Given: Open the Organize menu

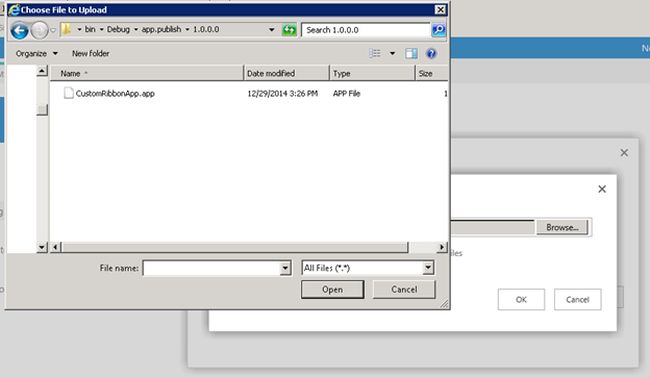Looking at the screenshot, I should (36, 53).
